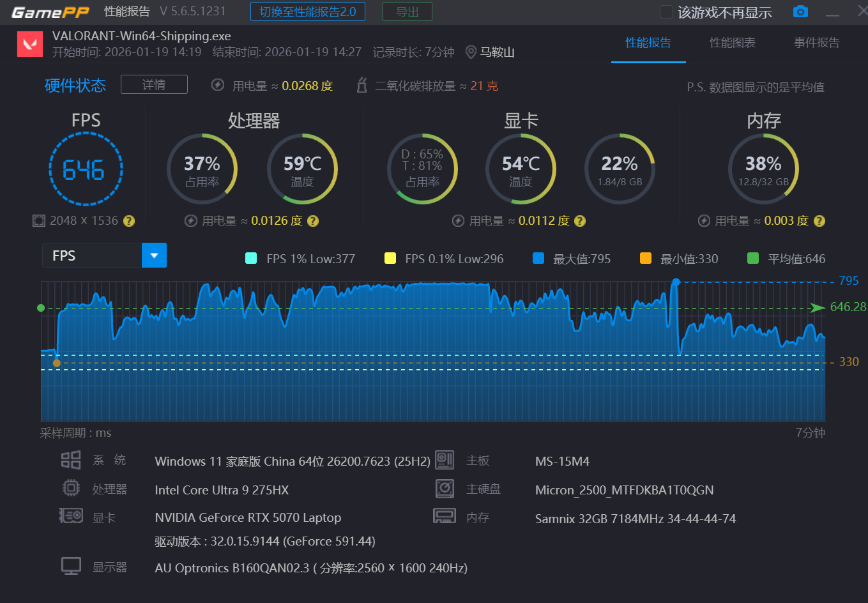Click the blue 最大值 legend swatch
The image size is (868, 603).
pyautogui.click(x=538, y=258)
